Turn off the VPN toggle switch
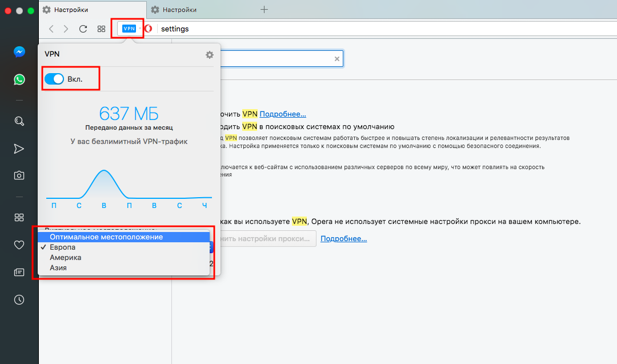This screenshot has height=364, width=617. click(x=54, y=79)
